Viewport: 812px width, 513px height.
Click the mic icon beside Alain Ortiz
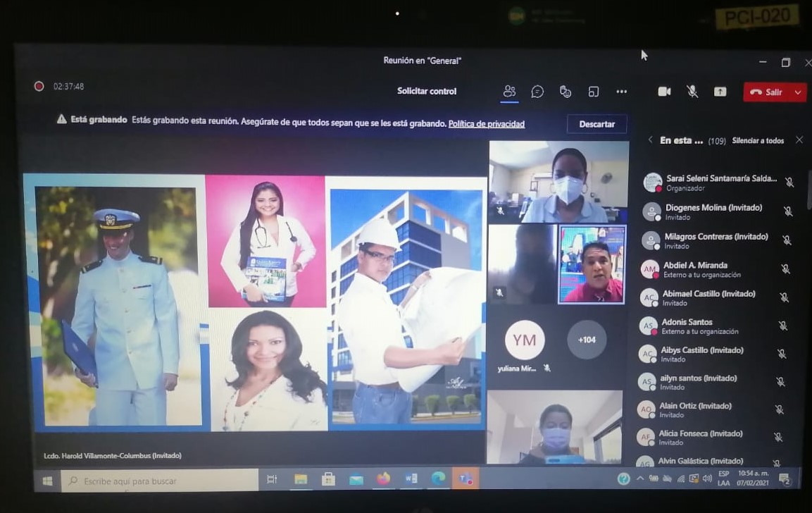(x=779, y=409)
